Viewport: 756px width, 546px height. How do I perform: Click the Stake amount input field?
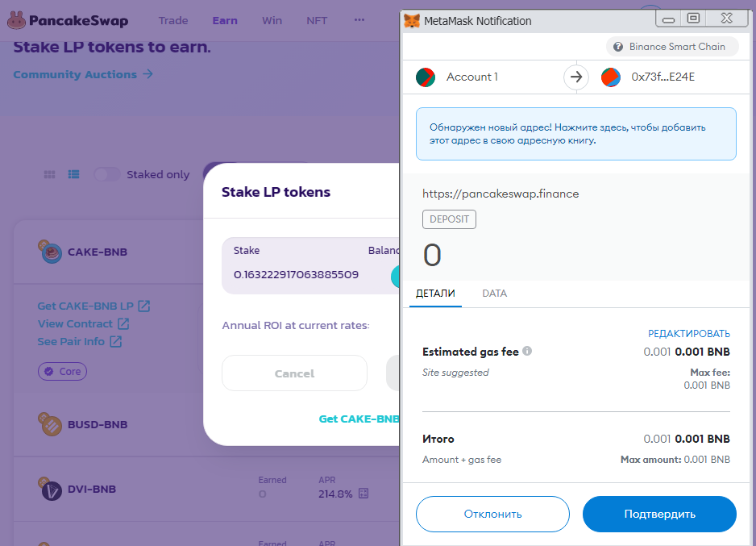click(x=297, y=275)
